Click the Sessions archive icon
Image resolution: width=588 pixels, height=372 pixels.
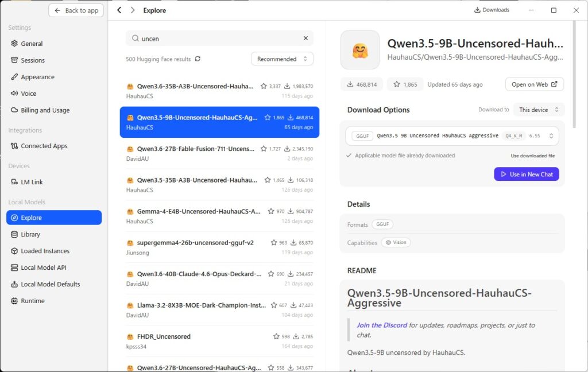14,60
